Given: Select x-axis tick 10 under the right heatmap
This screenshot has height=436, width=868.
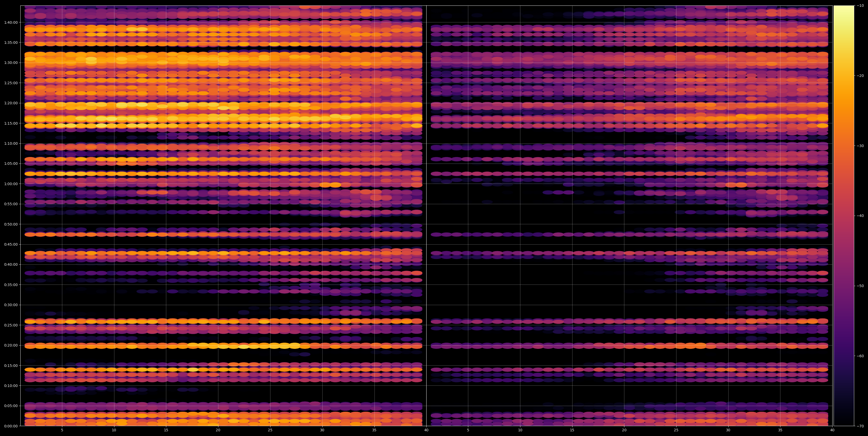Looking at the screenshot, I should coord(520,430).
